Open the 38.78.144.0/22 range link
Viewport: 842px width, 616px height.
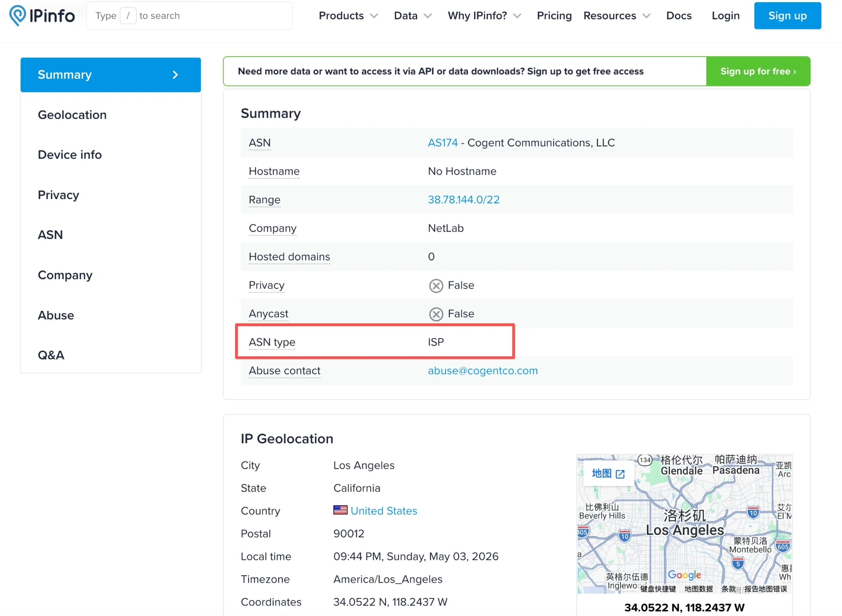(x=464, y=200)
